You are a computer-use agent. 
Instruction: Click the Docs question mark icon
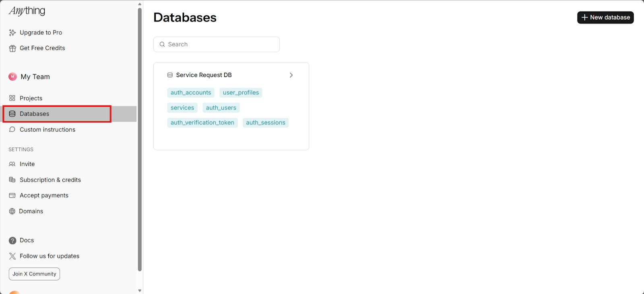tap(12, 240)
